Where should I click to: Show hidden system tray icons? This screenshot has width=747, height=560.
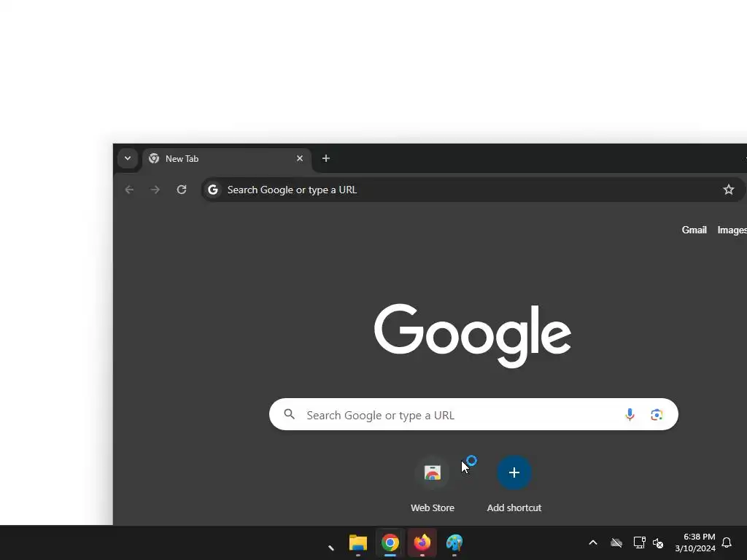[x=593, y=542]
